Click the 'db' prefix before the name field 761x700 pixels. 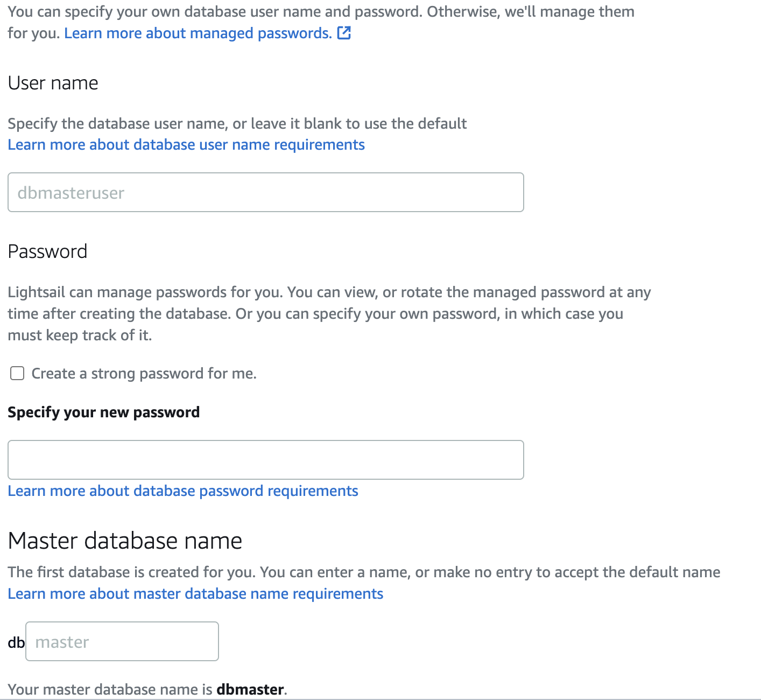point(16,642)
